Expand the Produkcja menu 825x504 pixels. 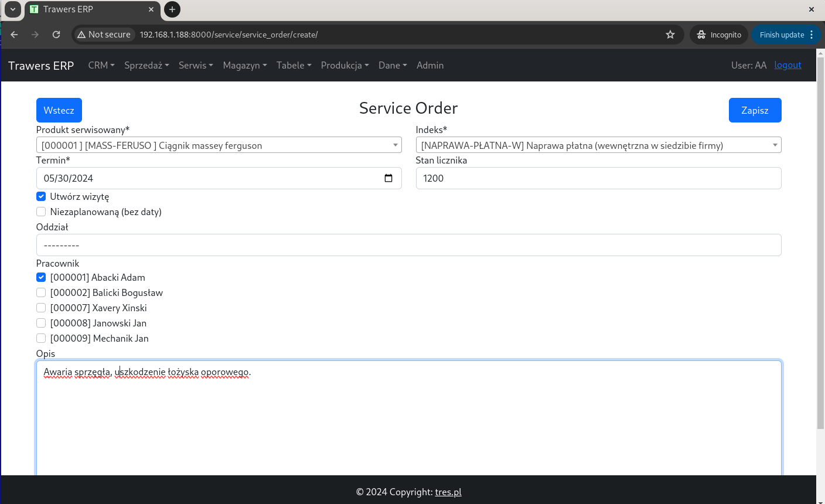point(345,65)
